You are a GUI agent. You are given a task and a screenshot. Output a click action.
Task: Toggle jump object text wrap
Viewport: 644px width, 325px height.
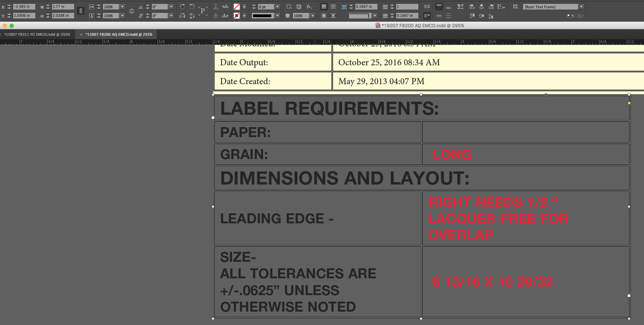point(333,15)
